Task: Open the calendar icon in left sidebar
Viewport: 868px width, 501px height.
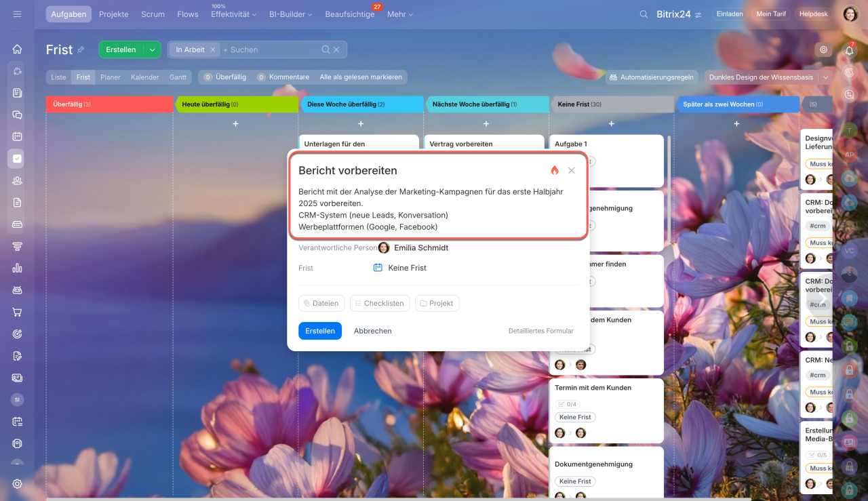Action: pyautogui.click(x=17, y=136)
